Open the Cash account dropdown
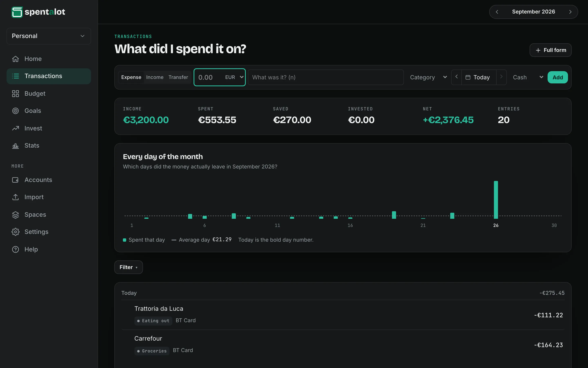Image resolution: width=588 pixels, height=368 pixels. pos(528,77)
